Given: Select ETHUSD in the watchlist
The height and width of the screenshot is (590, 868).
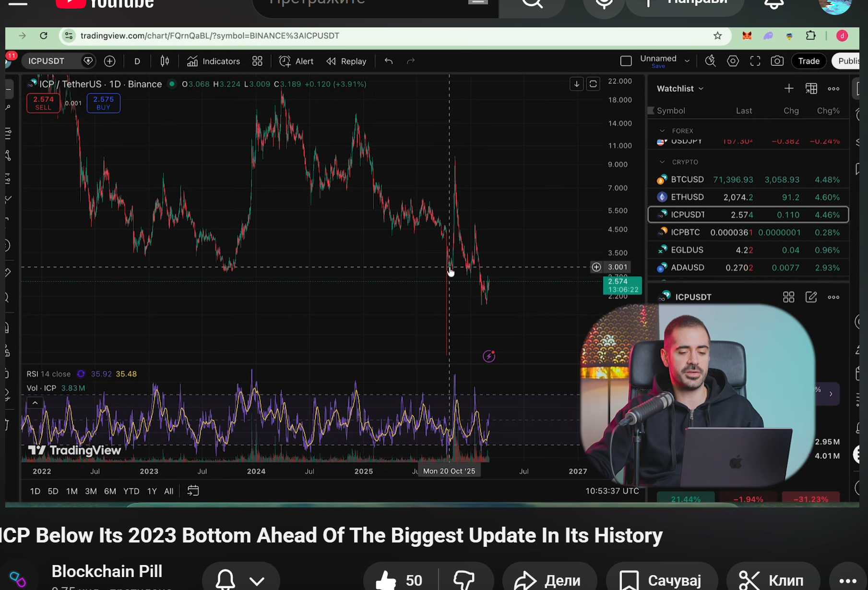Looking at the screenshot, I should pyautogui.click(x=748, y=197).
